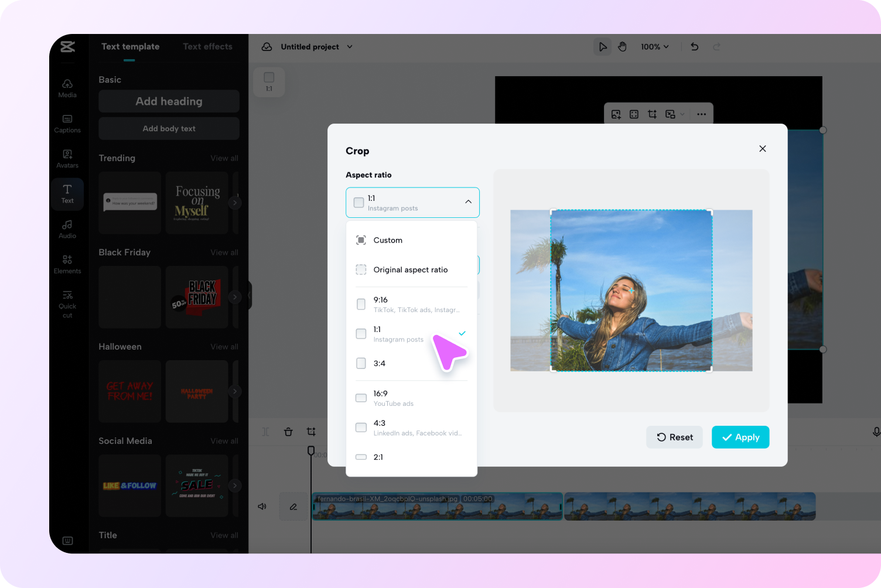Select the 9:16 aspect ratio option

pos(411,304)
